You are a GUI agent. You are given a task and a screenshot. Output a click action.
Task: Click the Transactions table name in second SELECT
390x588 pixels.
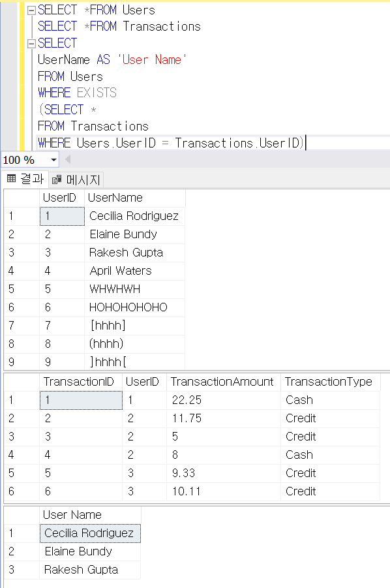[162, 27]
